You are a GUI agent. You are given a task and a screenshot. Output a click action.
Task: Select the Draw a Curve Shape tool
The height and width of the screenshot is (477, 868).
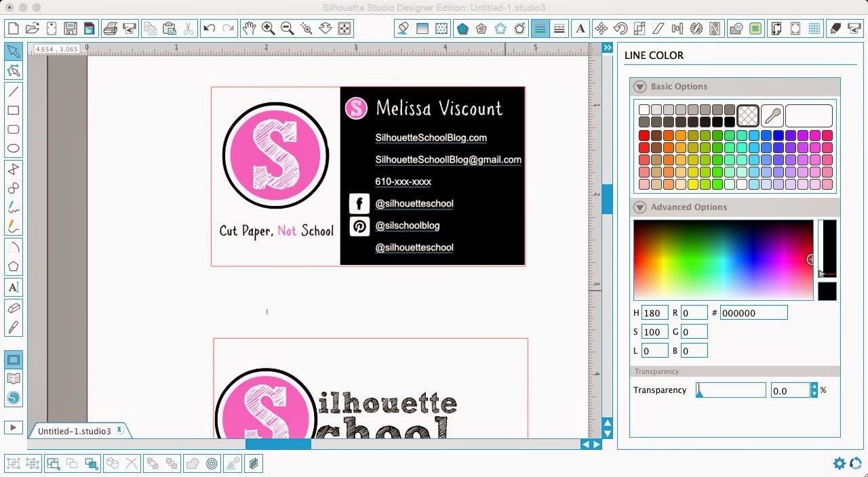click(x=14, y=188)
